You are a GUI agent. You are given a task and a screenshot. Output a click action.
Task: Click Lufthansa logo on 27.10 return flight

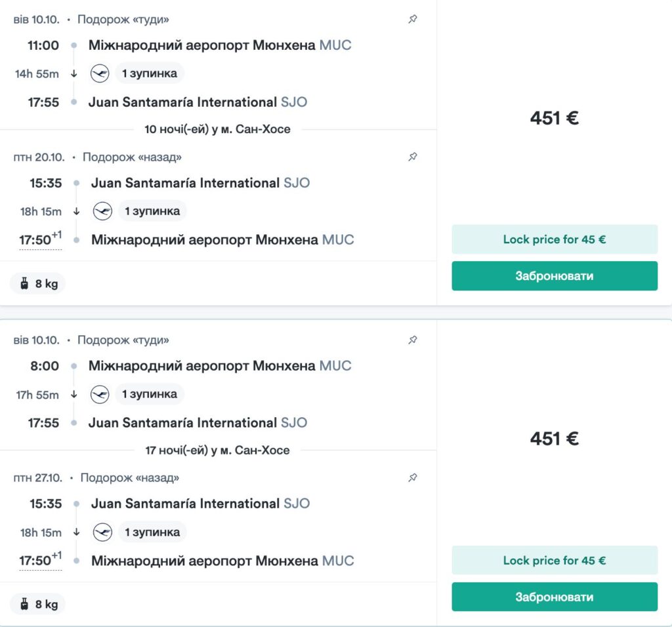[102, 533]
